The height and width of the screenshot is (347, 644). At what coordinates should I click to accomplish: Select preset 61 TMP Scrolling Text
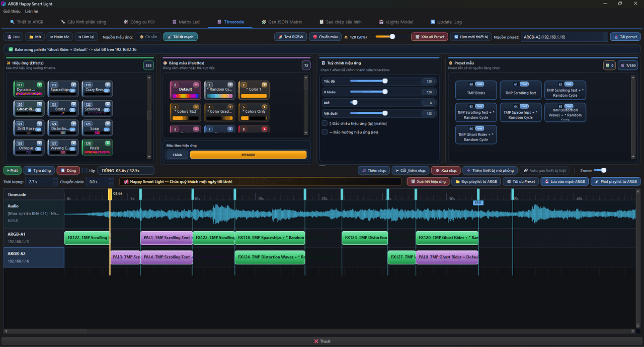(521, 90)
